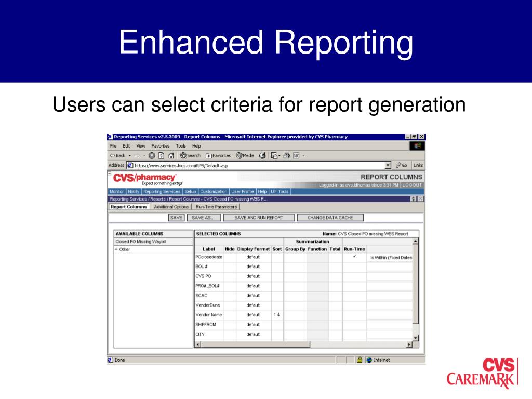The width and height of the screenshot is (532, 399).
Task: Click the SAVE AS... button
Action: click(204, 218)
